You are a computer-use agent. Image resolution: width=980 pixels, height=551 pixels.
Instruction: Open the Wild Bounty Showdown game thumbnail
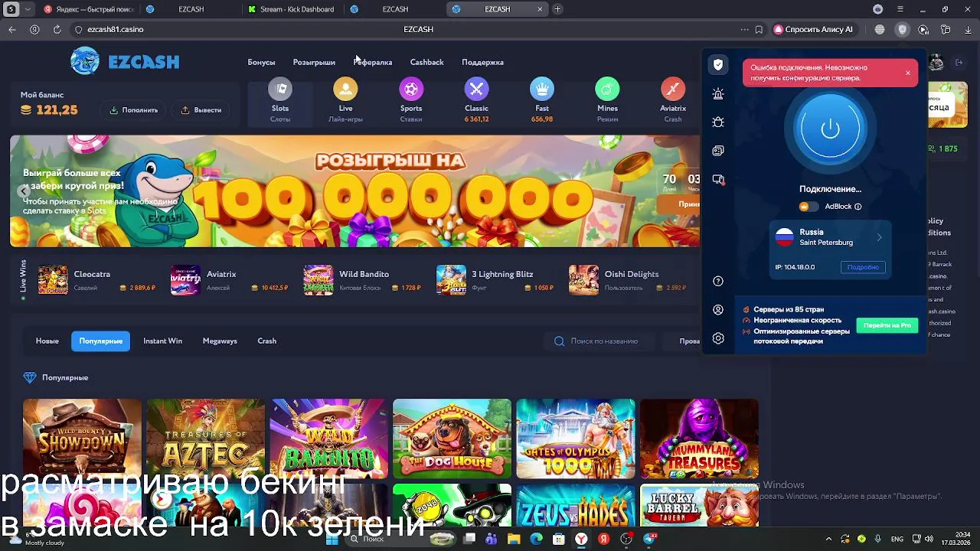(82, 439)
